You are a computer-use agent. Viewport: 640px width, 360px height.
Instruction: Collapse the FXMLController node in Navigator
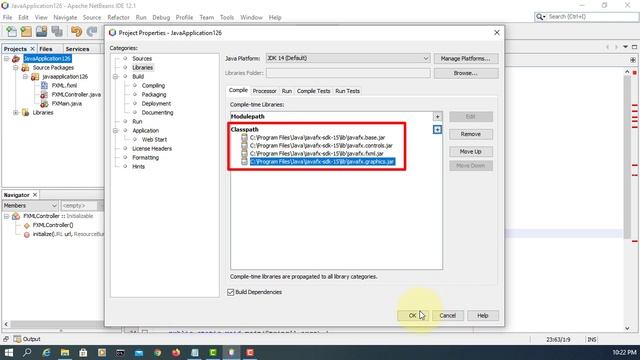point(7,216)
